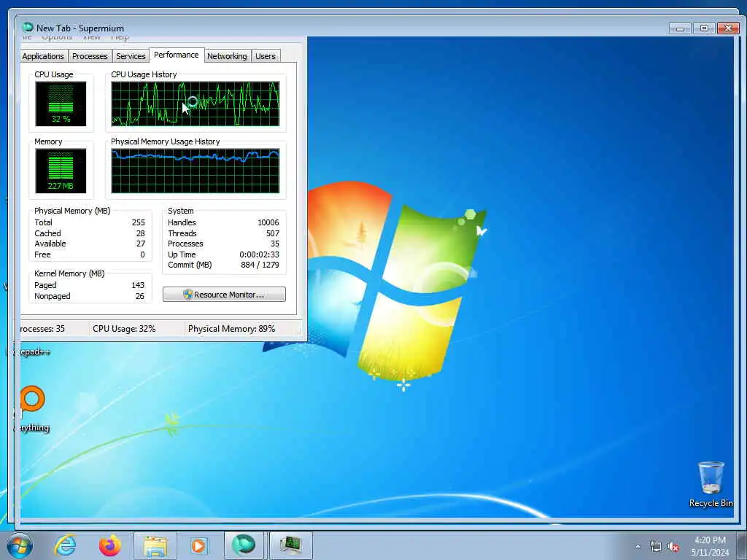Viewport: 747px width, 560px height.
Task: Click the status bar 'Physical Memory: 89%' entry
Action: click(x=231, y=329)
